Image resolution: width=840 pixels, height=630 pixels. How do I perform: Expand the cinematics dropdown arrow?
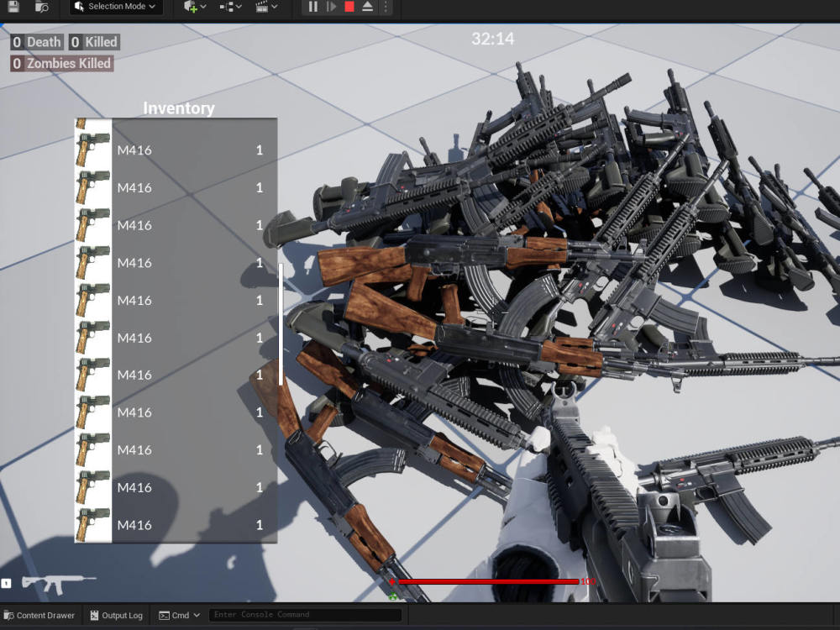[275, 7]
